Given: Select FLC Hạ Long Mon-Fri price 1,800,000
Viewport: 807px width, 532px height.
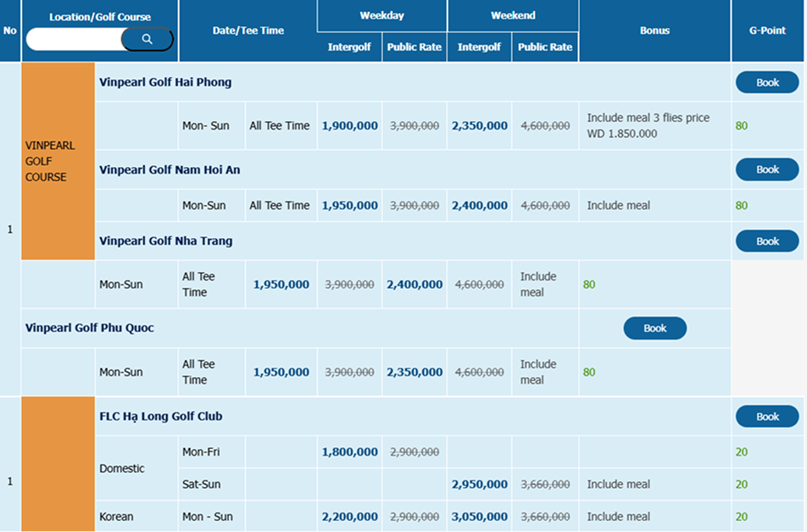Looking at the screenshot, I should (x=350, y=452).
